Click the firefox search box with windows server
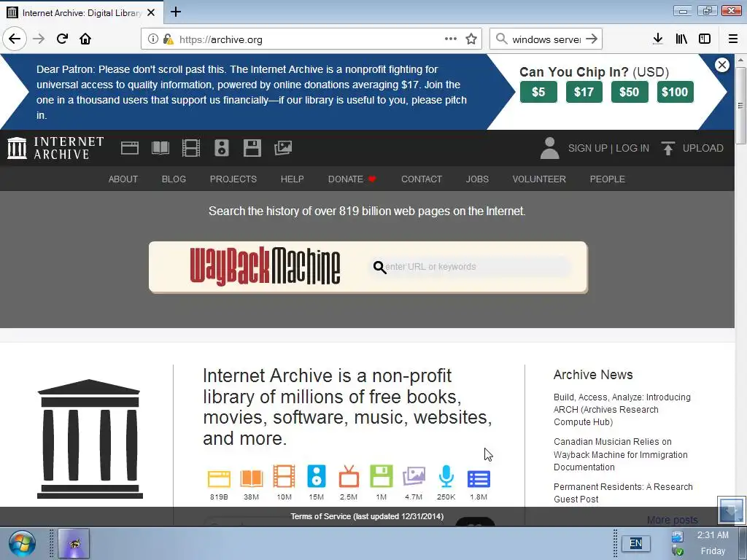Screen dimensions: 747x560 point(546,39)
